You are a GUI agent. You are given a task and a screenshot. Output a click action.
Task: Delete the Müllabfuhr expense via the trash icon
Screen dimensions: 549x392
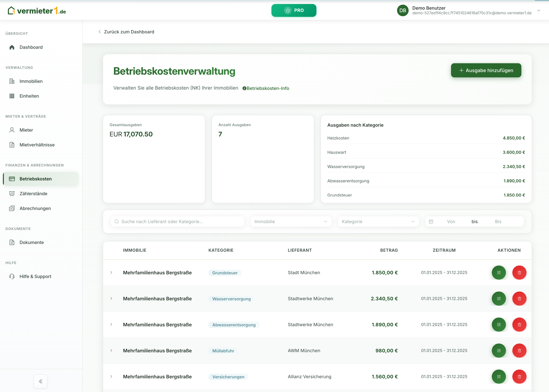(x=520, y=350)
